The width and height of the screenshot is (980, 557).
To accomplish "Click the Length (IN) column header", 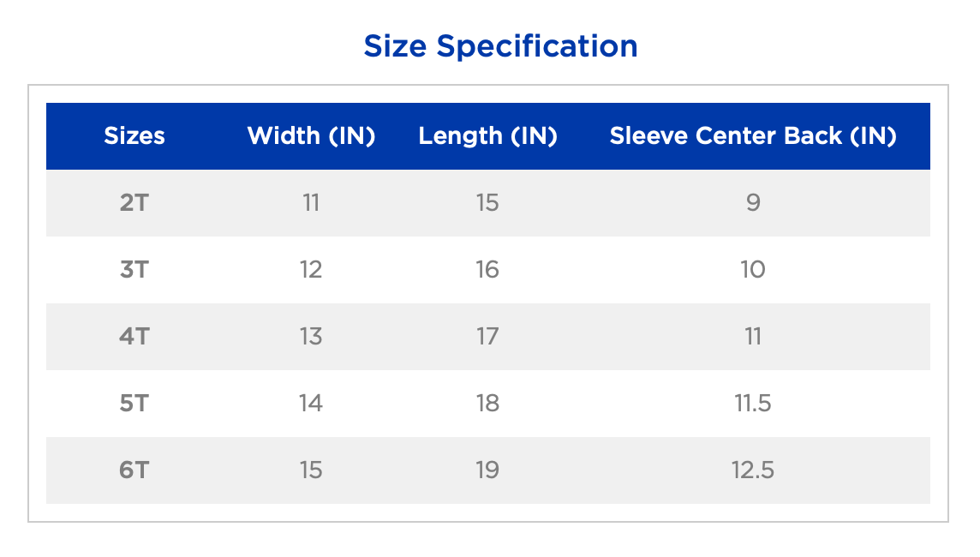I will click(487, 136).
